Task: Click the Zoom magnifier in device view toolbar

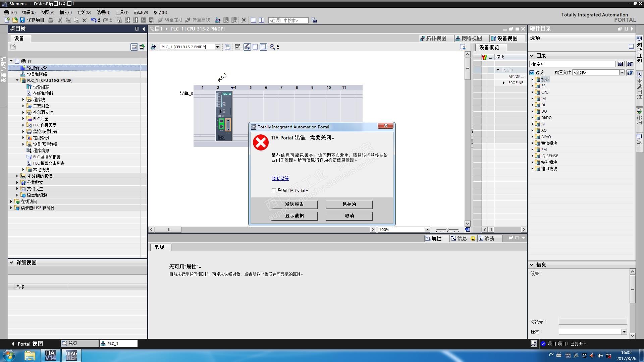Action: pyautogui.click(x=272, y=47)
